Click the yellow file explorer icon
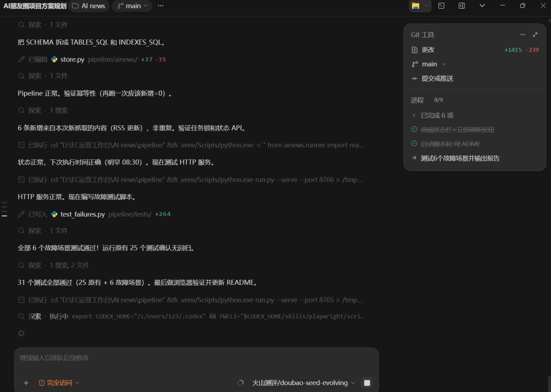Image resolution: width=551 pixels, height=392 pixels. 415,6
